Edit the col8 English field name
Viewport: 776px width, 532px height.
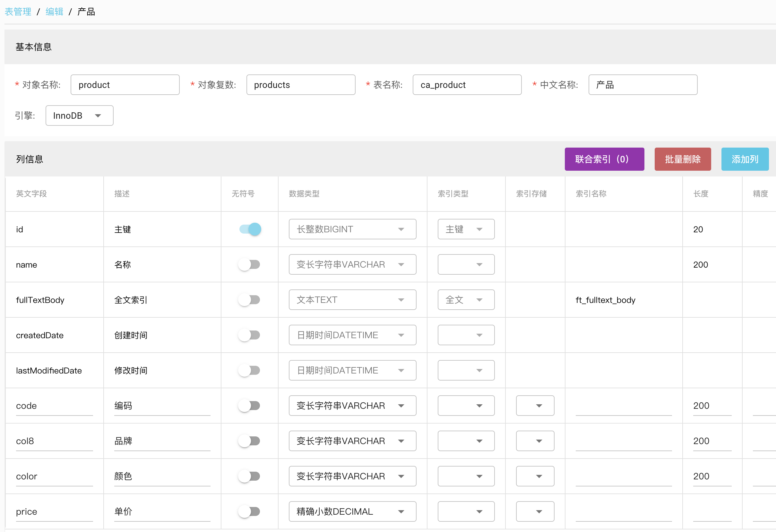54,441
